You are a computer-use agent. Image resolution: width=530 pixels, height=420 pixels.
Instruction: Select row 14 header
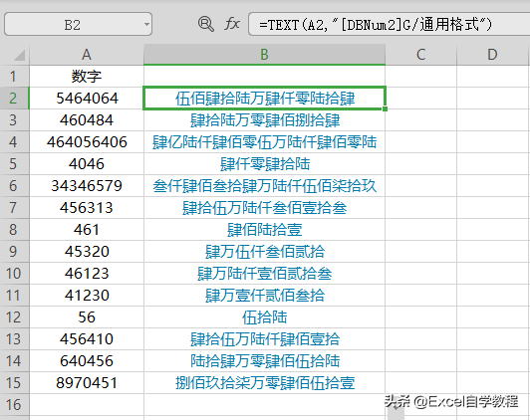(x=14, y=361)
